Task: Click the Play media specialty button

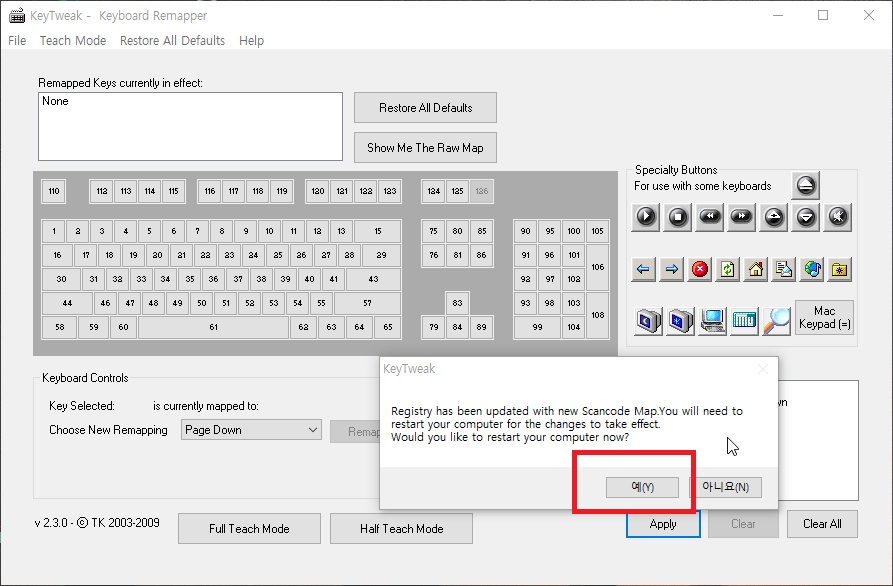Action: 646,217
